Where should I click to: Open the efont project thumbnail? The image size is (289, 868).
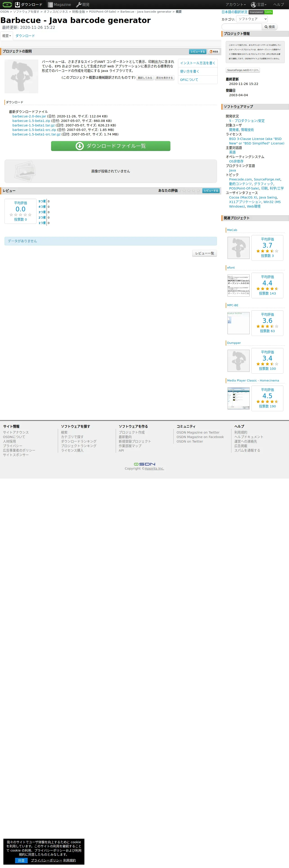click(239, 286)
